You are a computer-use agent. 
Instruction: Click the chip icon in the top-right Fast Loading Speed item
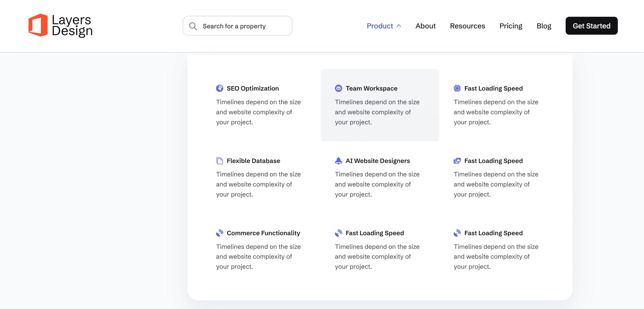457,88
